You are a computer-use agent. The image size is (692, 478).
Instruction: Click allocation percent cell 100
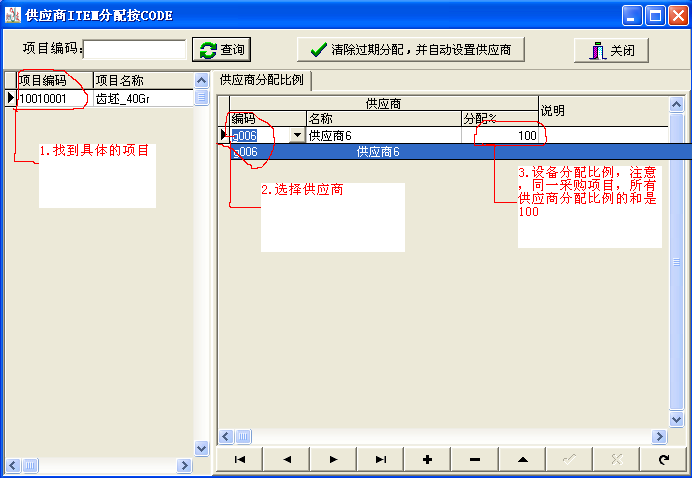tap(500, 135)
